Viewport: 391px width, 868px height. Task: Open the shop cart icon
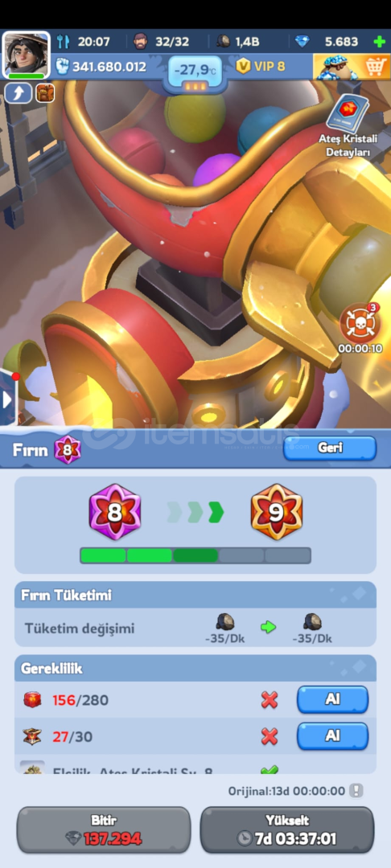tap(351, 67)
